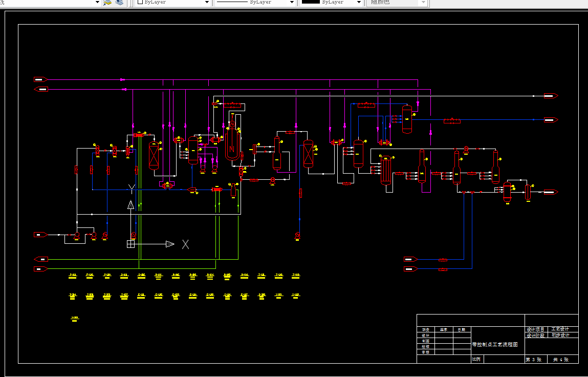Select the 工艺设计 title block text
Image resolution: width=588 pixels, height=377 pixels.
point(560,329)
